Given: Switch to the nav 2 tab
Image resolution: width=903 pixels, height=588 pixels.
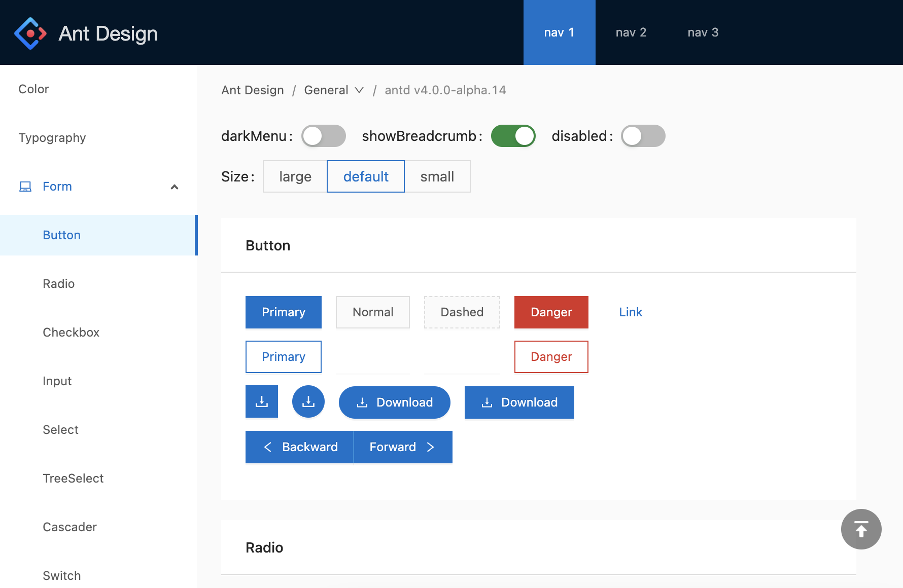Looking at the screenshot, I should click(631, 32).
